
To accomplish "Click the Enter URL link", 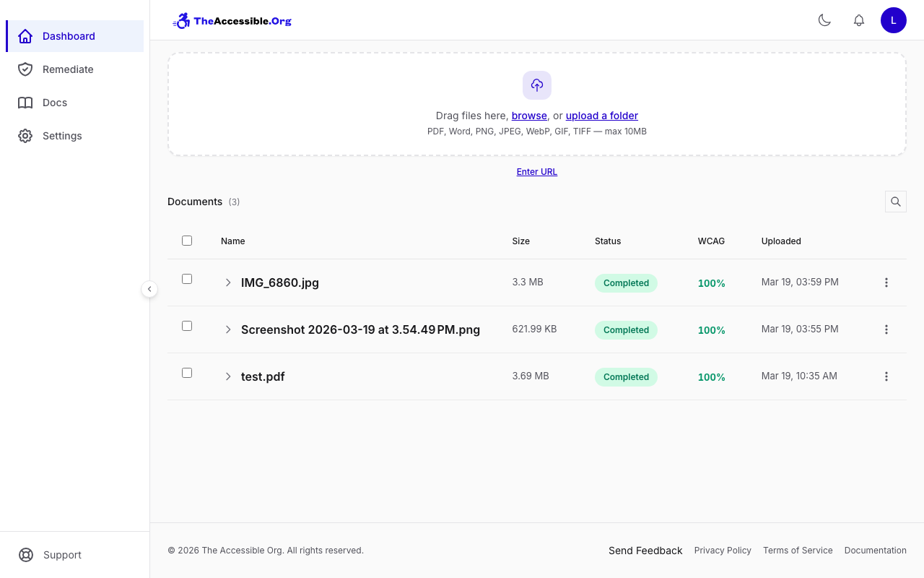I will 536,171.
